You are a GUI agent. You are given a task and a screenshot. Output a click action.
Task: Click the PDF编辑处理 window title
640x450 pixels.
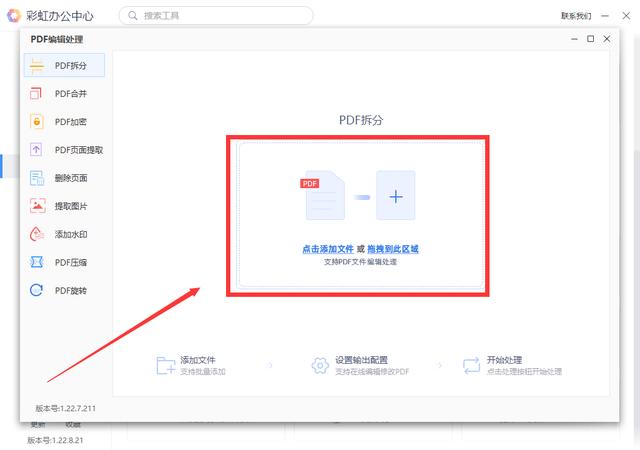point(57,39)
